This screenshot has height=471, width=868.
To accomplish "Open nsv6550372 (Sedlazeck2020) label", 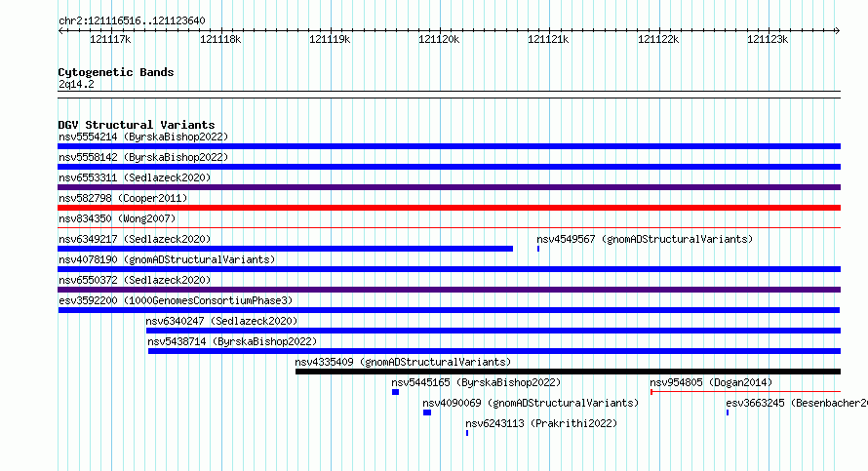I will click(135, 280).
